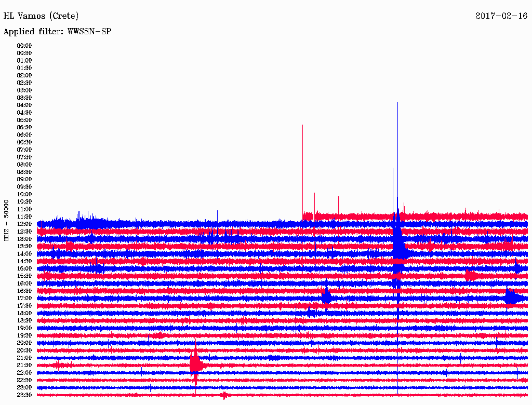
Task: Click the 12:00 time label
Action: pyautogui.click(x=24, y=224)
